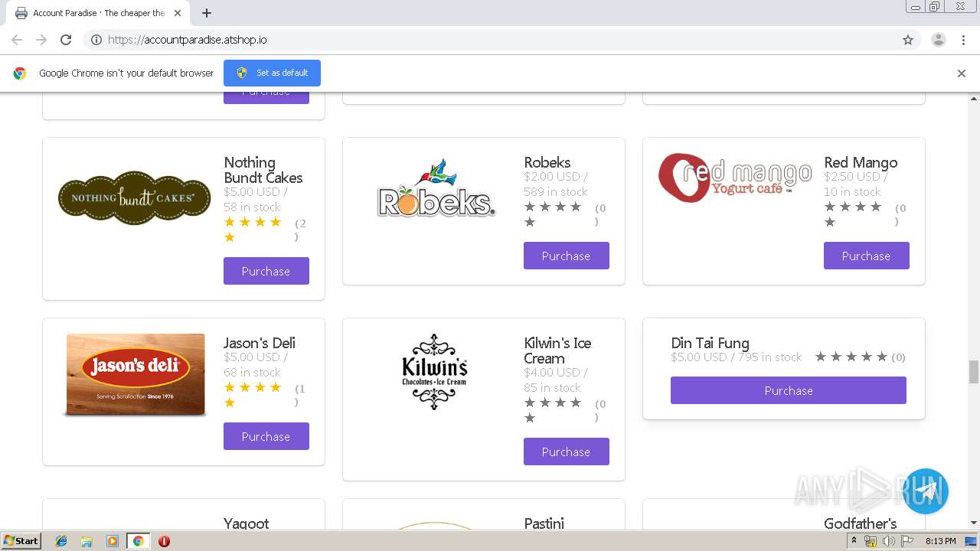This screenshot has width=980, height=551.
Task: Open the Windows Start menu
Action: (21, 541)
